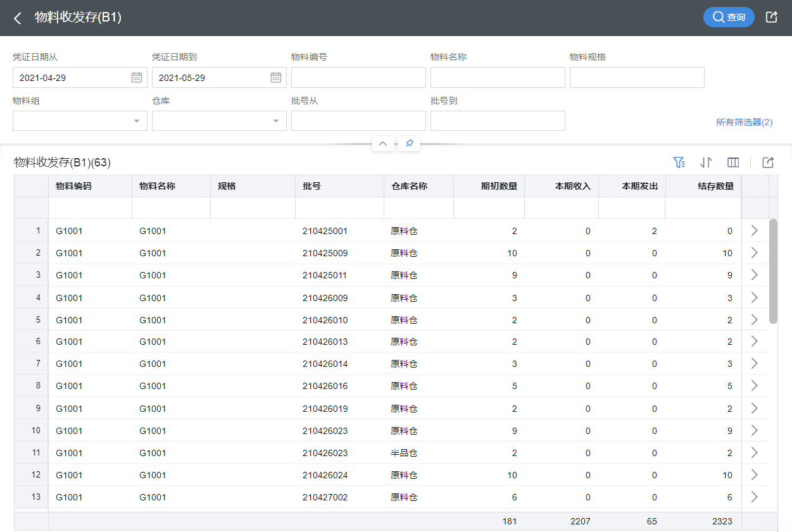Click the 批号 column filter box
792x532 pixels.
pos(339,207)
